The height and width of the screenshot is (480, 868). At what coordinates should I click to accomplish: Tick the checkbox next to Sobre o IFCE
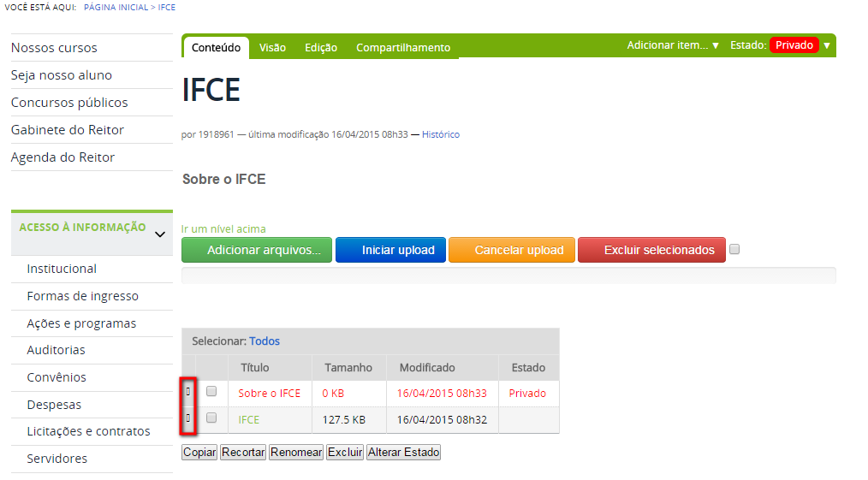point(211,392)
